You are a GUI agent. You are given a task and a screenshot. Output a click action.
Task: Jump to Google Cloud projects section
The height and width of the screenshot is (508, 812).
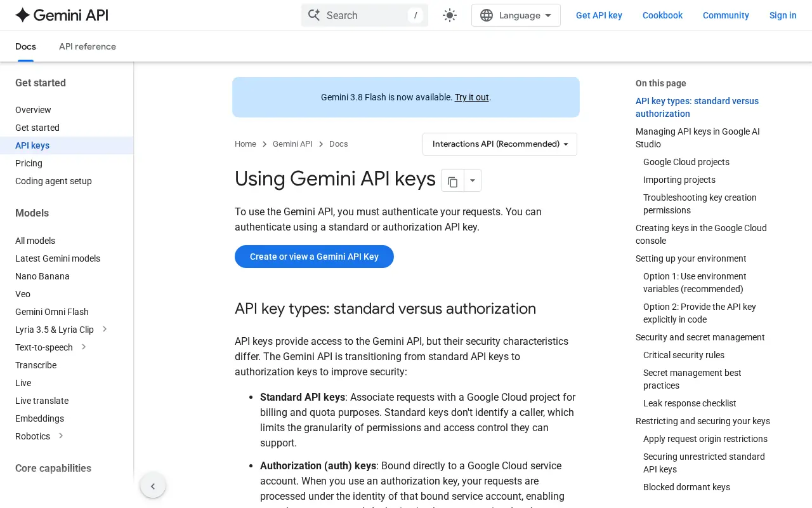(686, 162)
